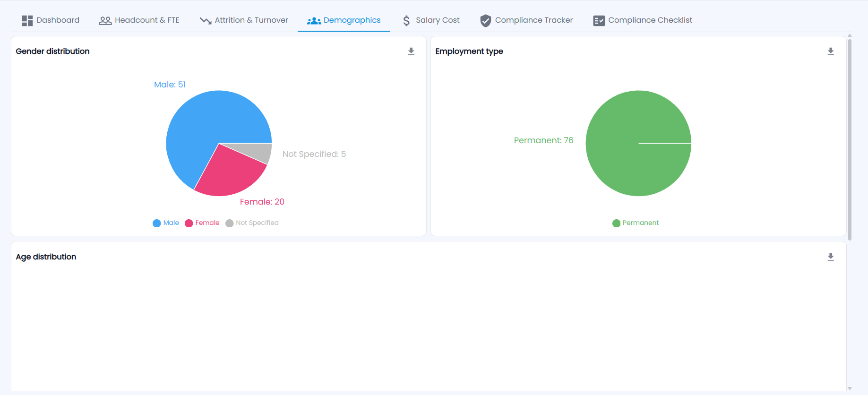Image resolution: width=868 pixels, height=395 pixels.
Task: Go to Salary Cost tab
Action: coord(431,20)
